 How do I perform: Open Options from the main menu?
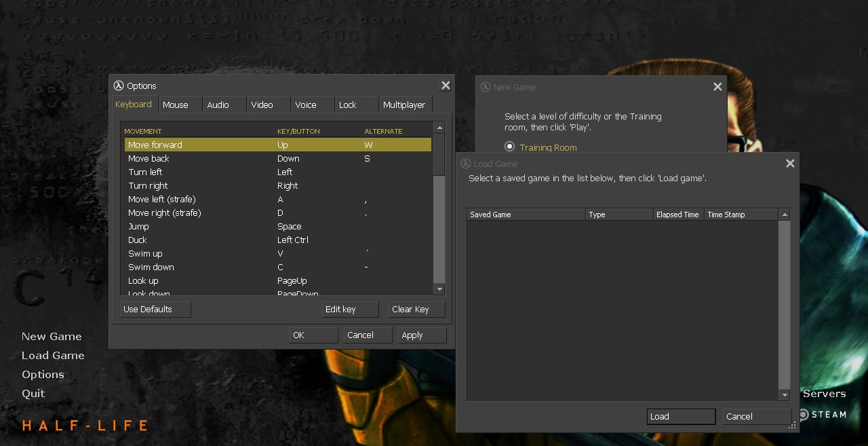coord(43,374)
